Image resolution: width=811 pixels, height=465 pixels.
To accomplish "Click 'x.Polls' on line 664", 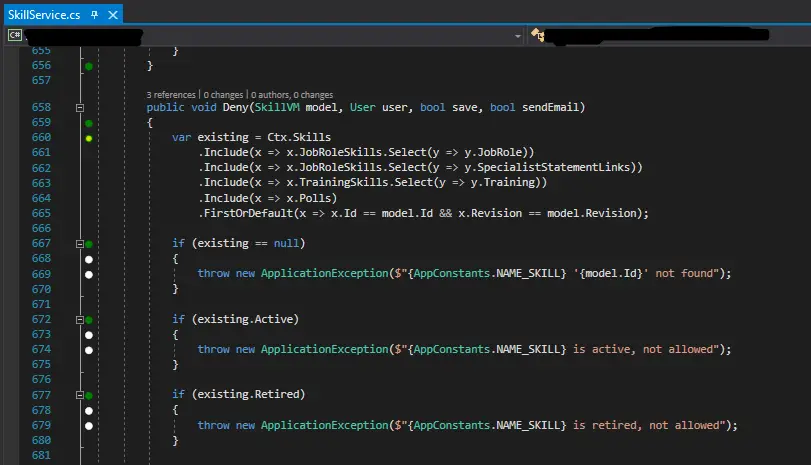I will [x=308, y=198].
